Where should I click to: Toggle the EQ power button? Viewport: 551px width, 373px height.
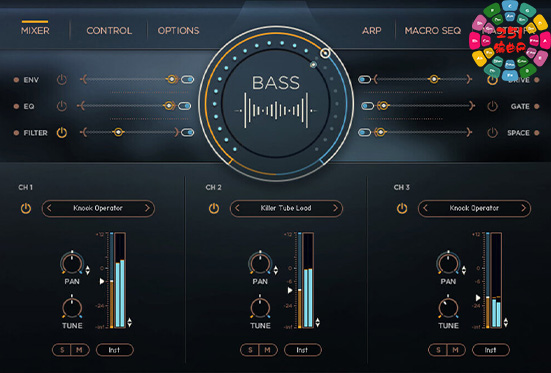[62, 106]
